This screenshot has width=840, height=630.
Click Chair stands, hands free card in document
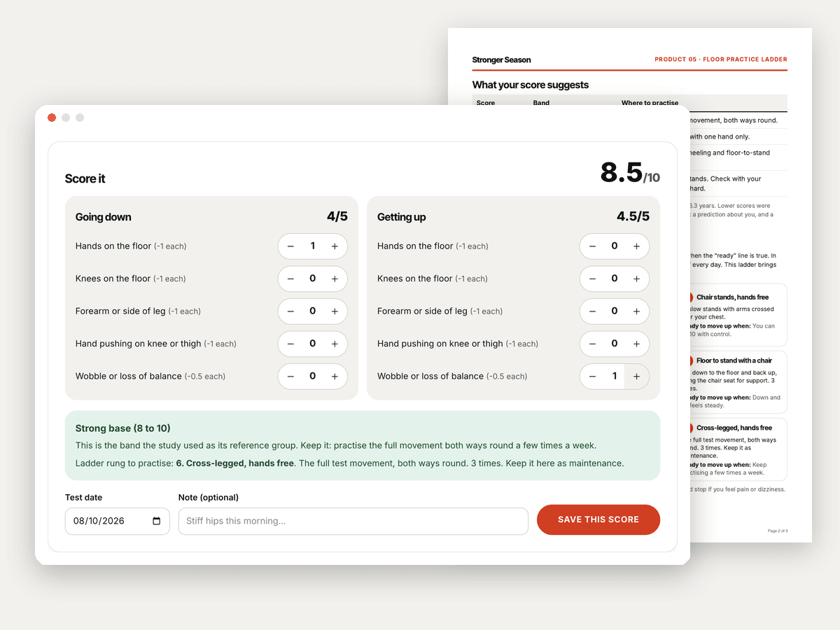tap(738, 315)
